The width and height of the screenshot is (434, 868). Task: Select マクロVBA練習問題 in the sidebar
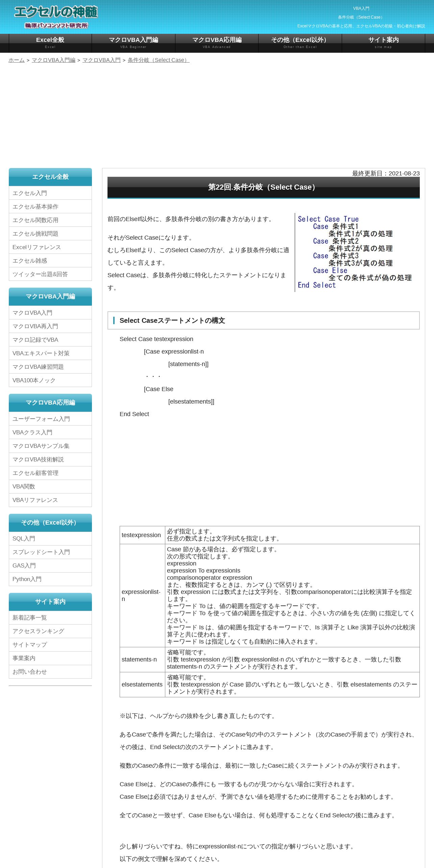click(50, 367)
